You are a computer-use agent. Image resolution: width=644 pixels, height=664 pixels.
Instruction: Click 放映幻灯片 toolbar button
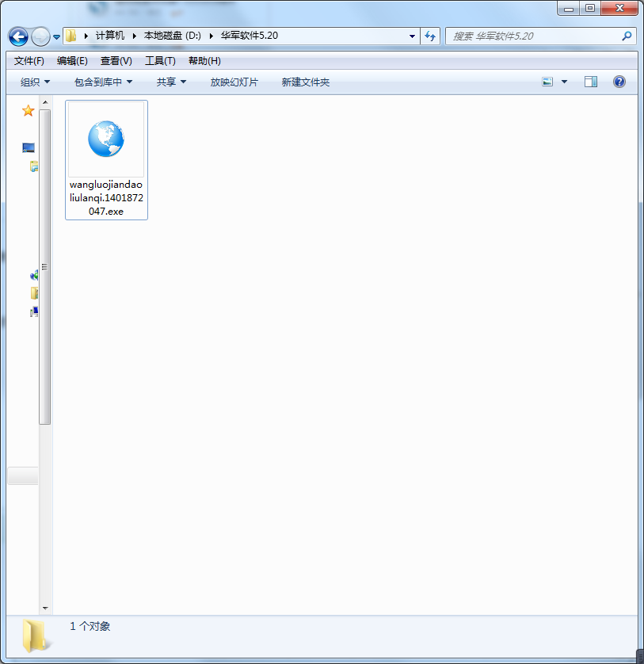(x=234, y=82)
